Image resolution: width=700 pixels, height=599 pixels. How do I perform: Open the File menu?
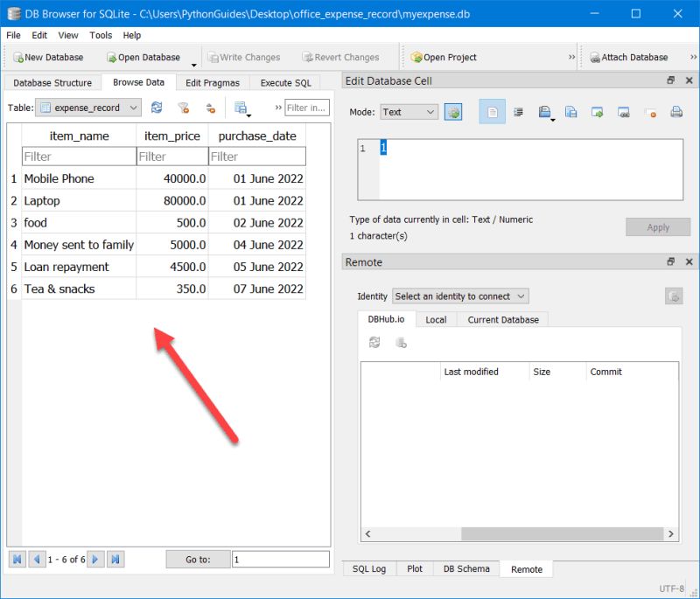pos(13,35)
